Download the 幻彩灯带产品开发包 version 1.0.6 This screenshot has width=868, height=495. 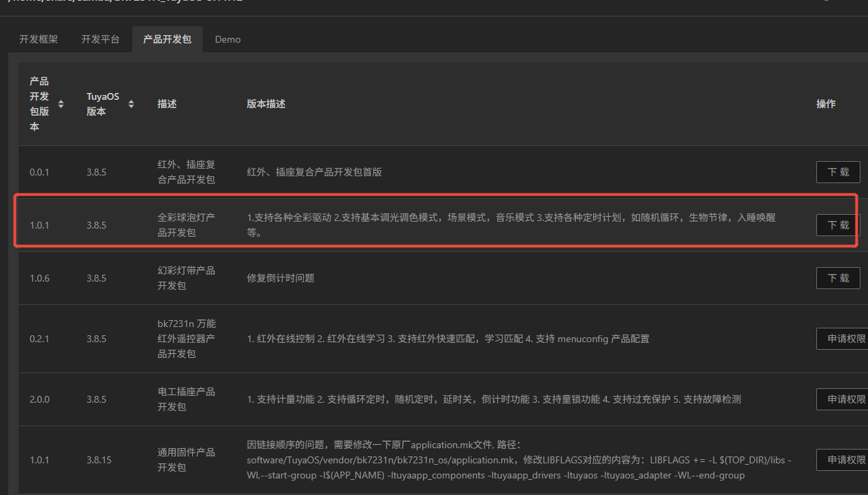[838, 278]
